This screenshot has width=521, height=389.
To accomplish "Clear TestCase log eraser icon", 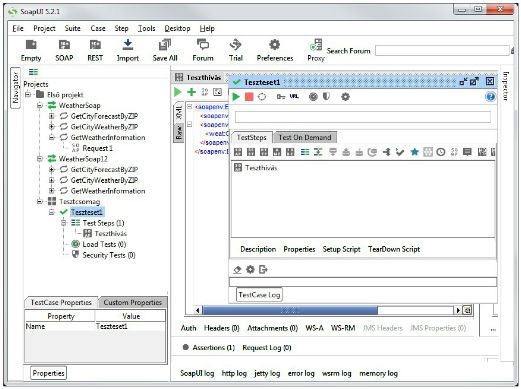I will (x=237, y=269).
